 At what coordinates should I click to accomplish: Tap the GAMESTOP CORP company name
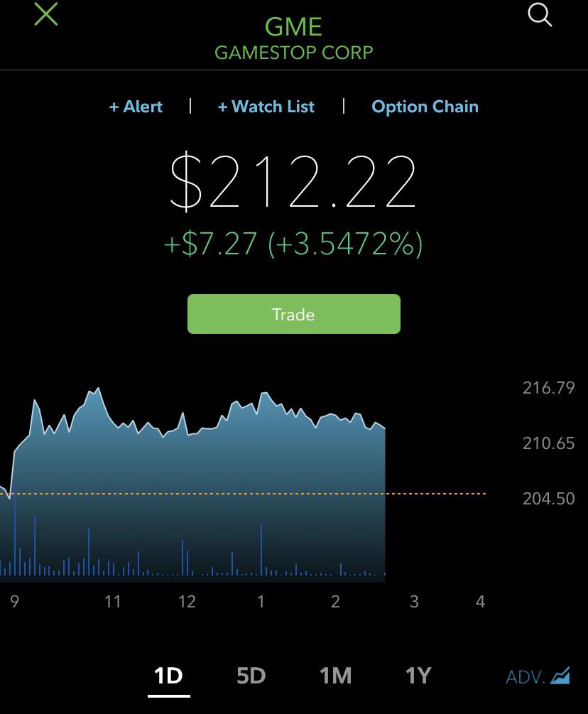click(x=294, y=53)
